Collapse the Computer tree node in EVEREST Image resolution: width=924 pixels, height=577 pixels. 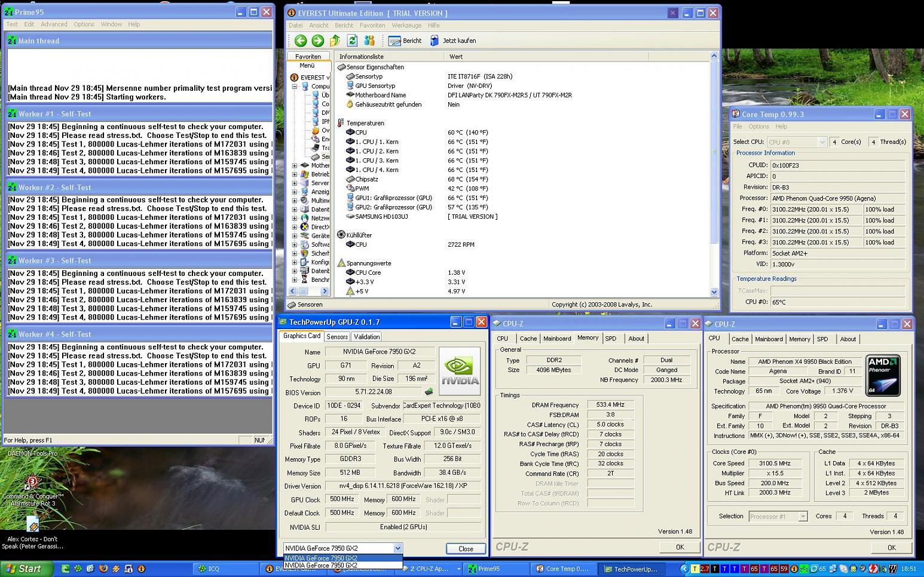coord(294,86)
